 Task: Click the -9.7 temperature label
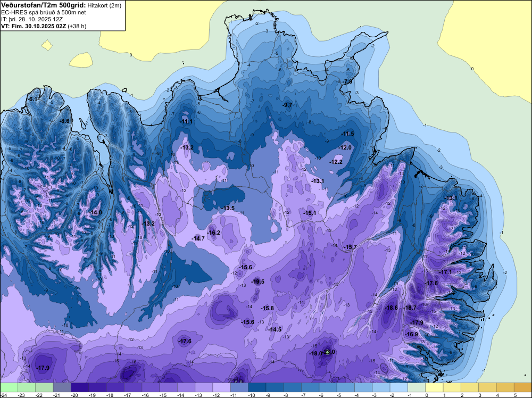pyautogui.click(x=287, y=105)
